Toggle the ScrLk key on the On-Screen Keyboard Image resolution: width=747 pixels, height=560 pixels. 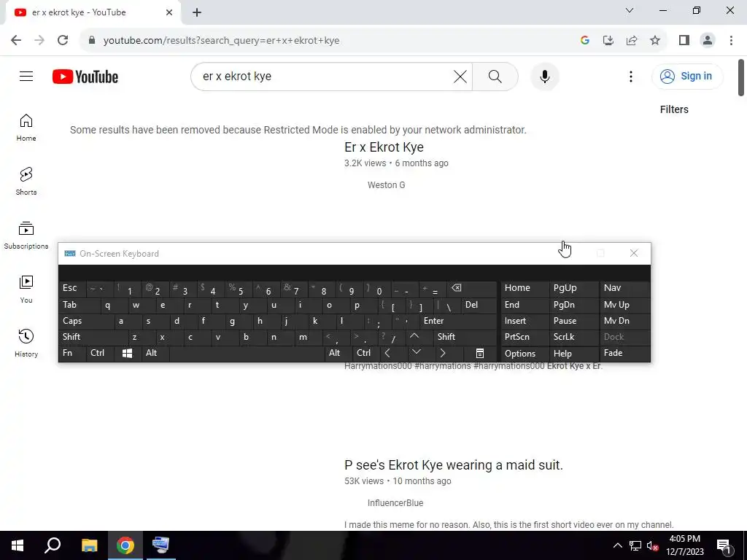coord(574,337)
